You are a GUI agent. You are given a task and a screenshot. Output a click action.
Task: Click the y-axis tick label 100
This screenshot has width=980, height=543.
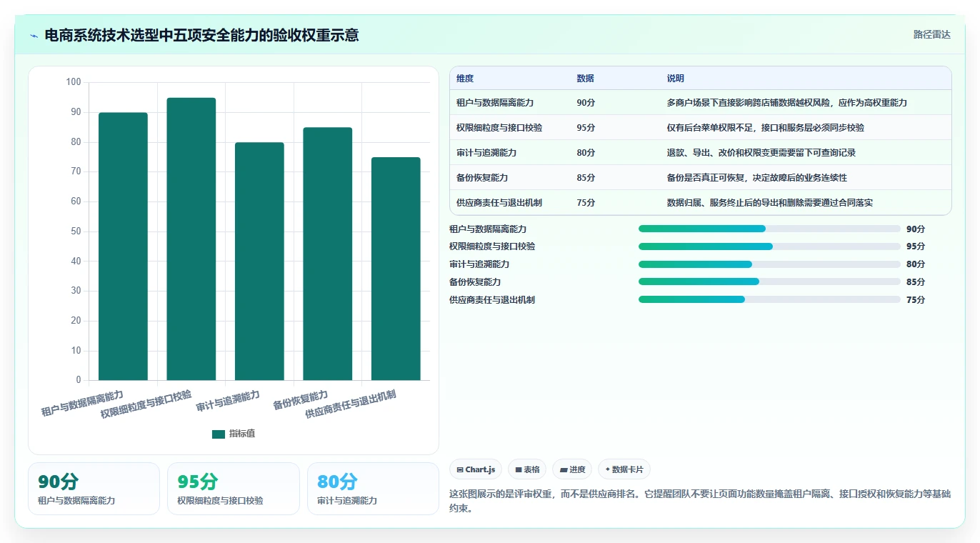pos(74,82)
